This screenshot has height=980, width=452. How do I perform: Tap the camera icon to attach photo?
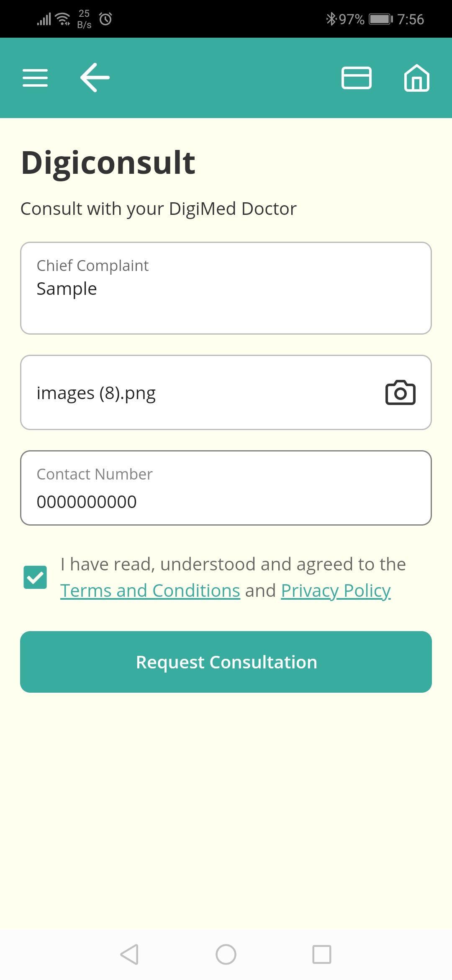pyautogui.click(x=400, y=393)
